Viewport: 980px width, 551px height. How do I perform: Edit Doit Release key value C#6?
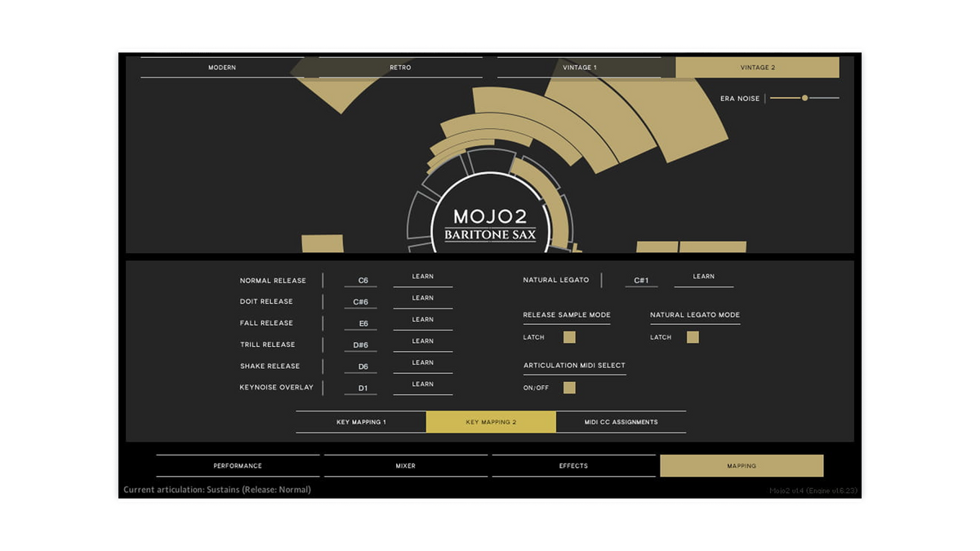point(361,302)
